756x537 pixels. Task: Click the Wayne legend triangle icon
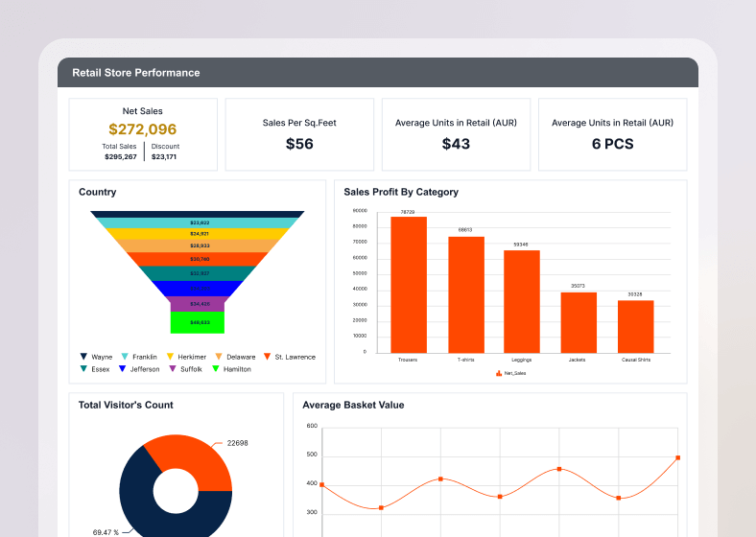[x=83, y=356]
